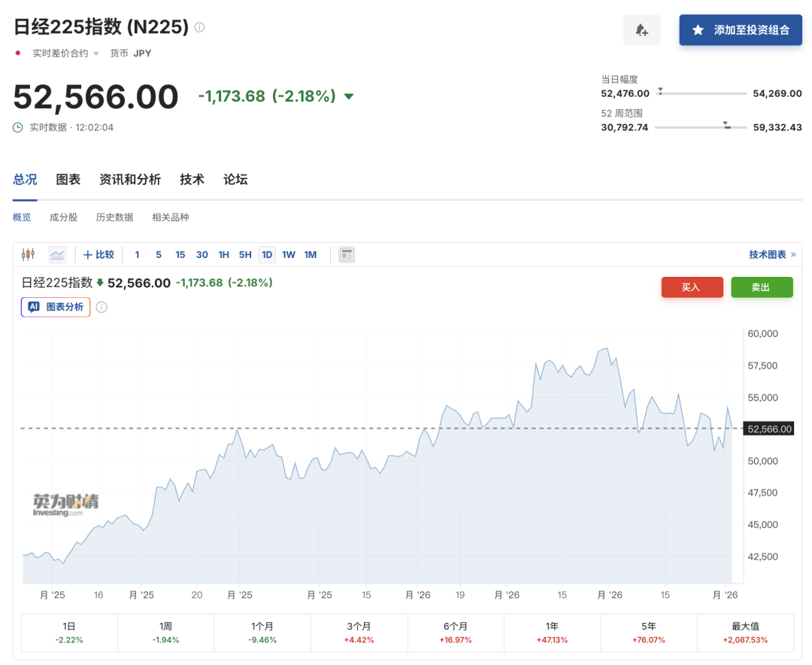Open the 技术 tab
This screenshot has height=665, width=812.
coord(192,179)
